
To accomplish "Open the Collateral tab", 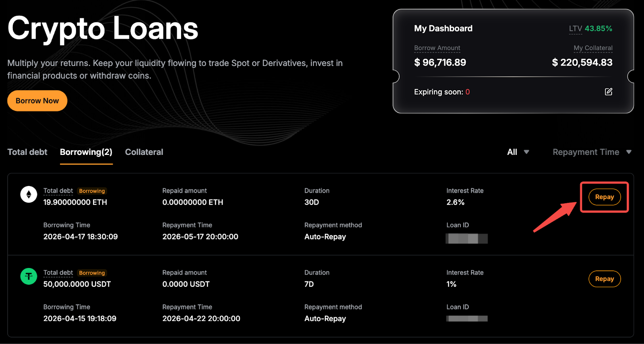I will click(144, 152).
